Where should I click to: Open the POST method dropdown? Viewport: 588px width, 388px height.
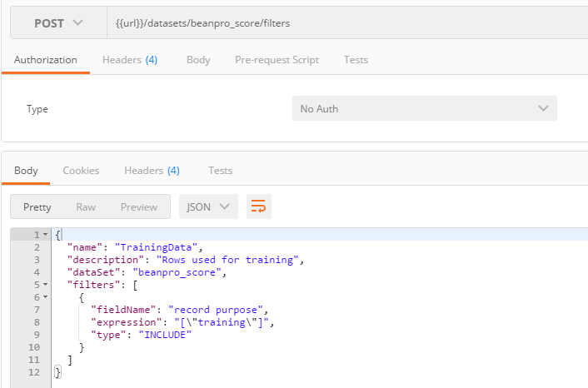click(58, 23)
